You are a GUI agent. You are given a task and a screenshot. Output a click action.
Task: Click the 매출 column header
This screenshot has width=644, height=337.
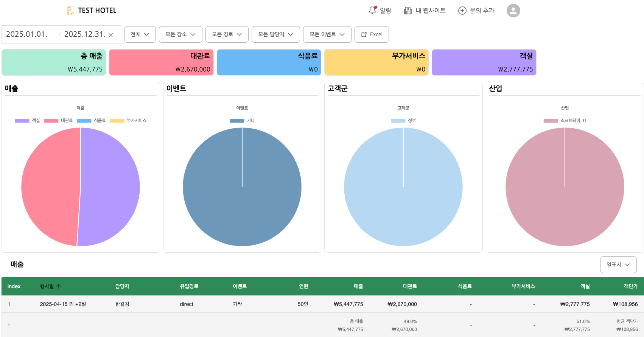coord(358,286)
